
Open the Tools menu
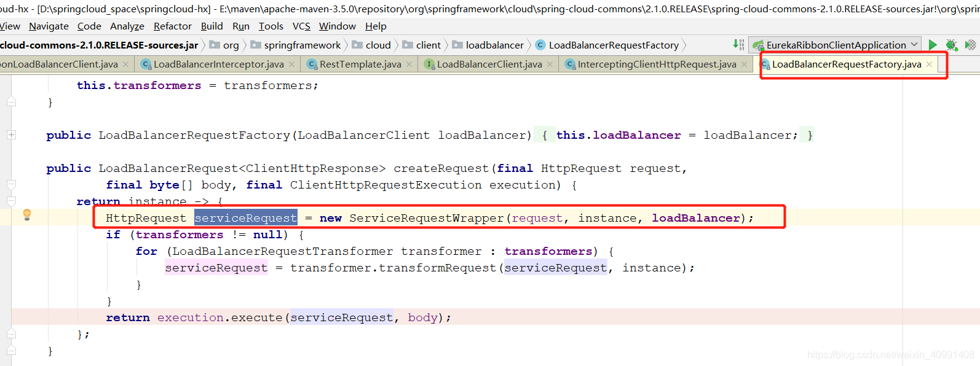(x=271, y=26)
